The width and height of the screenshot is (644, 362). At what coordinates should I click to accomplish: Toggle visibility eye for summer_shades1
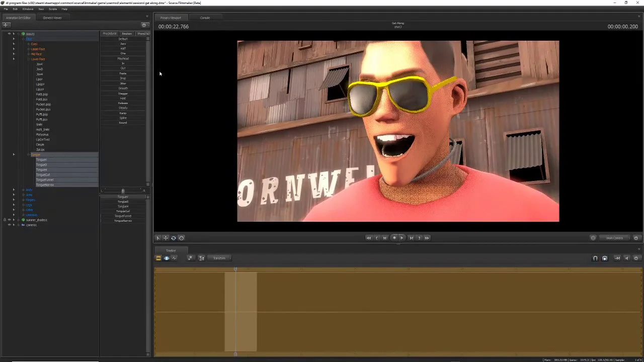(9, 220)
